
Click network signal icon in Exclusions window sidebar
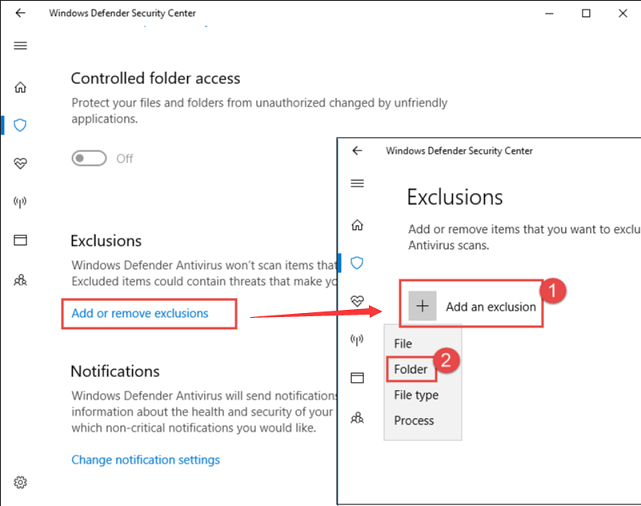click(357, 339)
